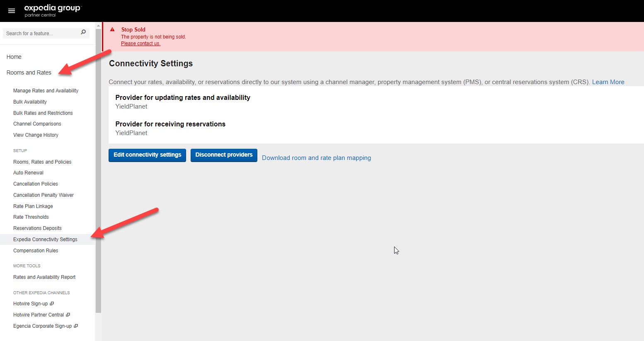Screen dimensions: 644x341
Task: Click 'Provider for updating rates and availability' label
Action: point(183,98)
